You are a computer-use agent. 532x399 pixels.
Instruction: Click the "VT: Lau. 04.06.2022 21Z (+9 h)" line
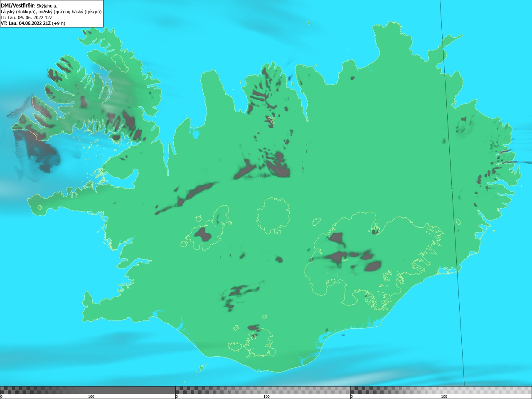(33, 23)
